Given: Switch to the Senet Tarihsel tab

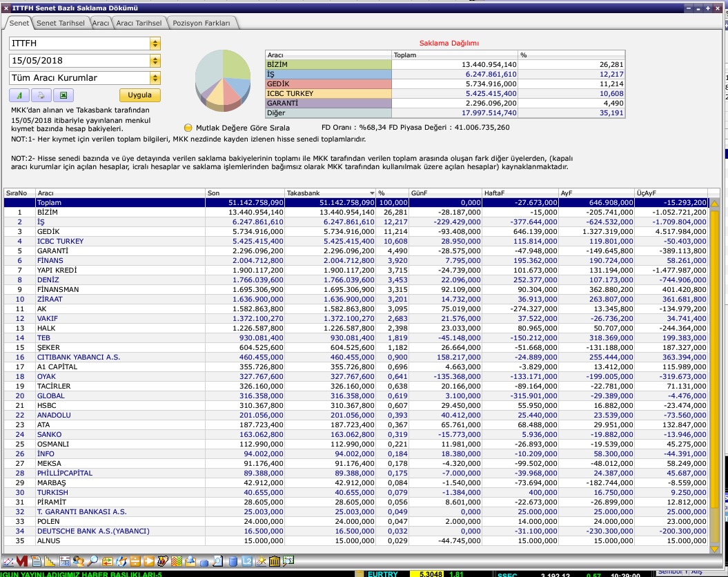Looking at the screenshot, I should pyautogui.click(x=60, y=23).
